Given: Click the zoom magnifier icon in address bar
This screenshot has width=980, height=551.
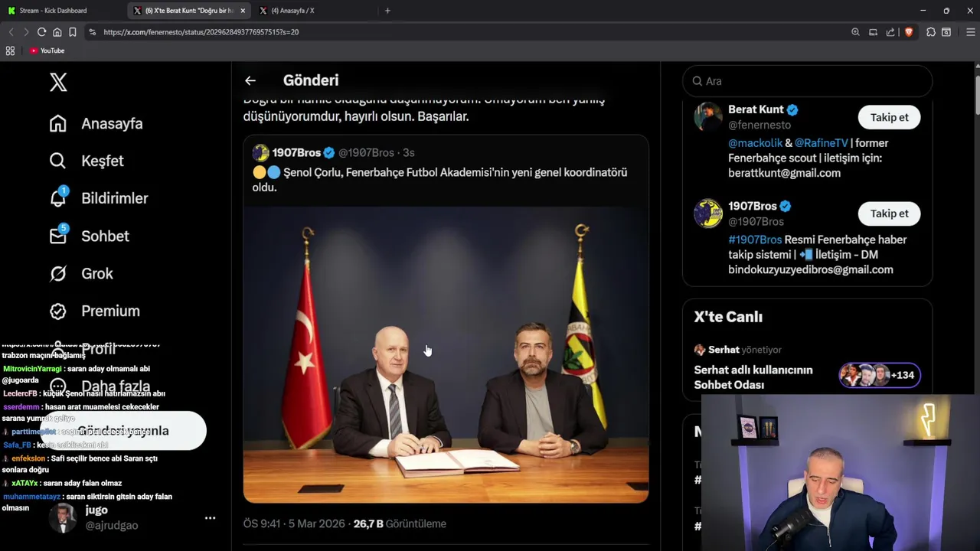Looking at the screenshot, I should click(855, 32).
